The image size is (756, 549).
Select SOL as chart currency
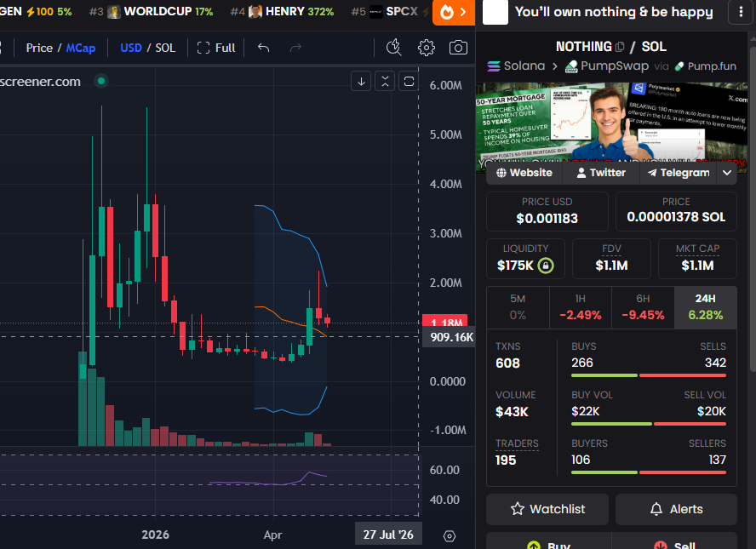[x=165, y=48]
